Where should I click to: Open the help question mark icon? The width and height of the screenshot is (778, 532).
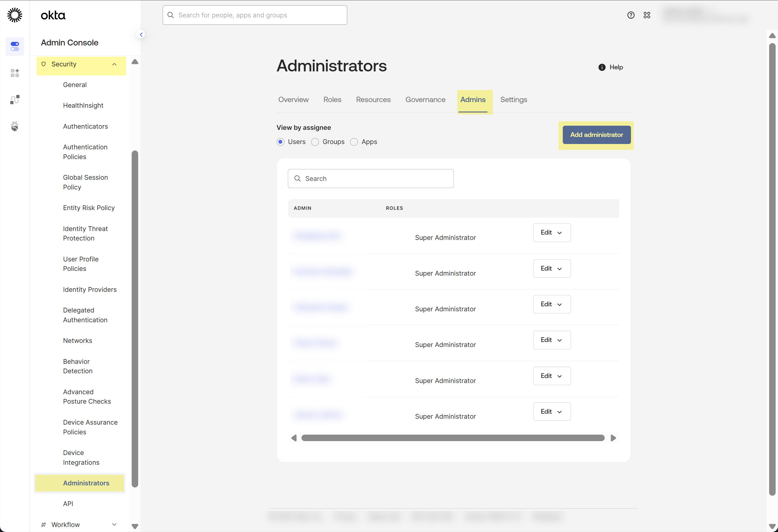(x=631, y=15)
